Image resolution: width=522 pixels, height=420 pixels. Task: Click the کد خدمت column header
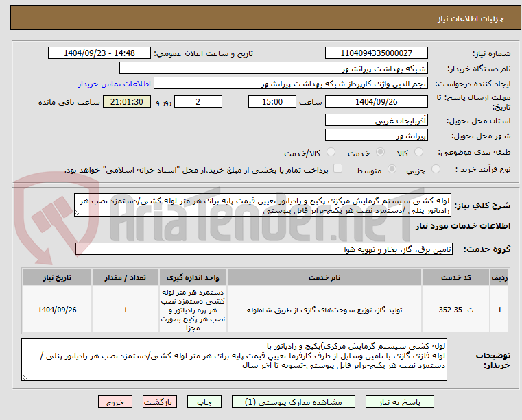click(455, 277)
